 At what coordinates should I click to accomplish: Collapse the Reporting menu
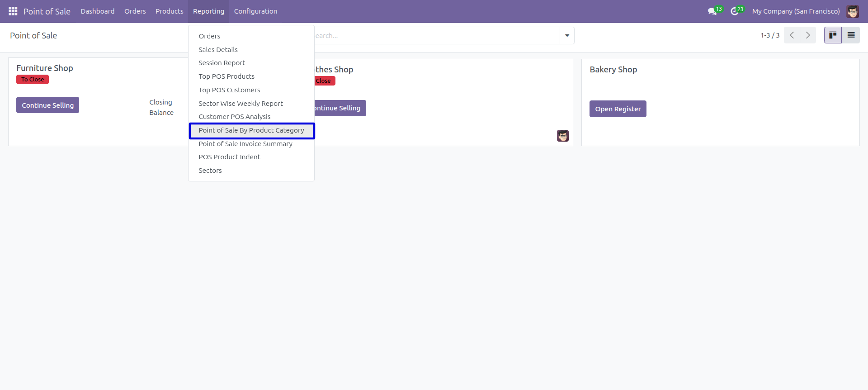(208, 11)
